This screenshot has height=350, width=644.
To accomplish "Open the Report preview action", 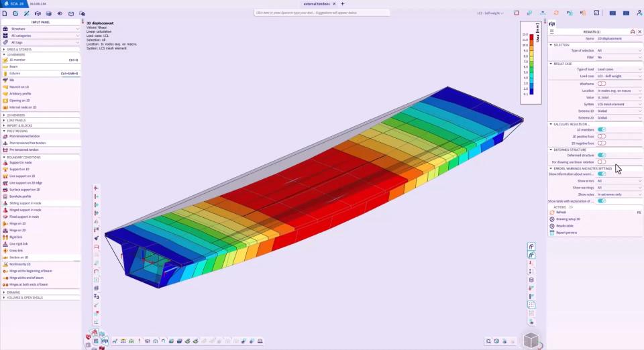I will (x=567, y=233).
